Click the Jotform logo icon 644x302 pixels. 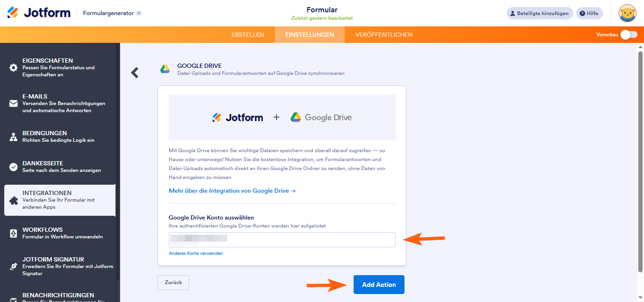coord(13,13)
